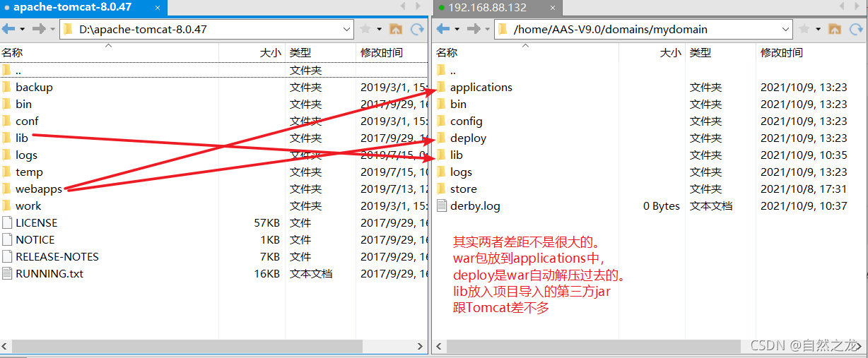Open bookmark star dropdown in local pane

pyautogui.click(x=379, y=30)
